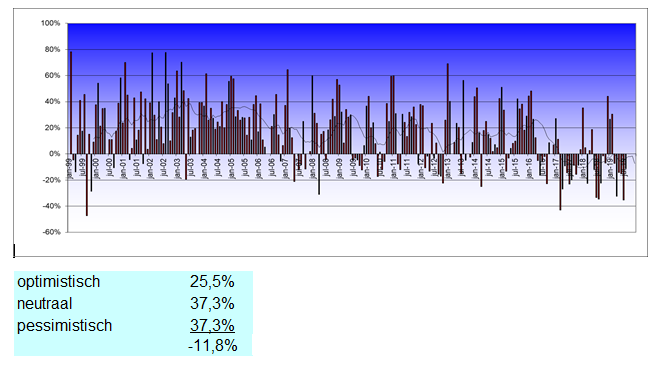Click the 20% y-axis label
This screenshot has height=371, width=661.
tap(52, 128)
